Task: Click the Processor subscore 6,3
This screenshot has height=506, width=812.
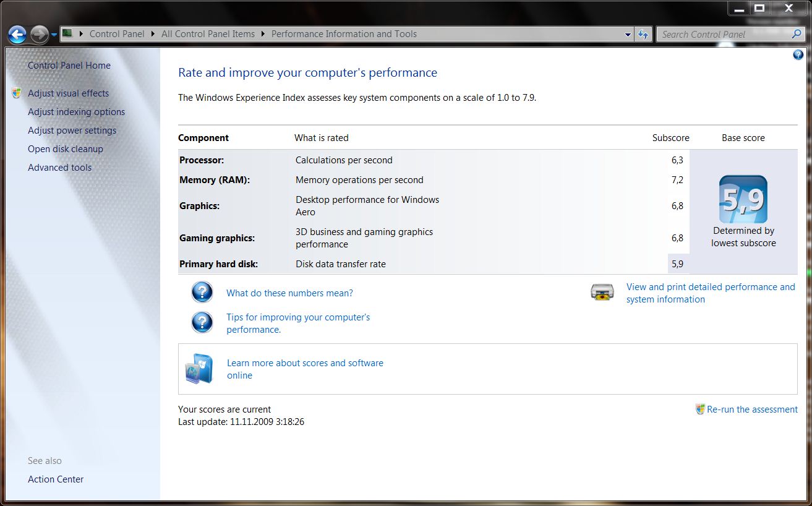Action: (677, 160)
